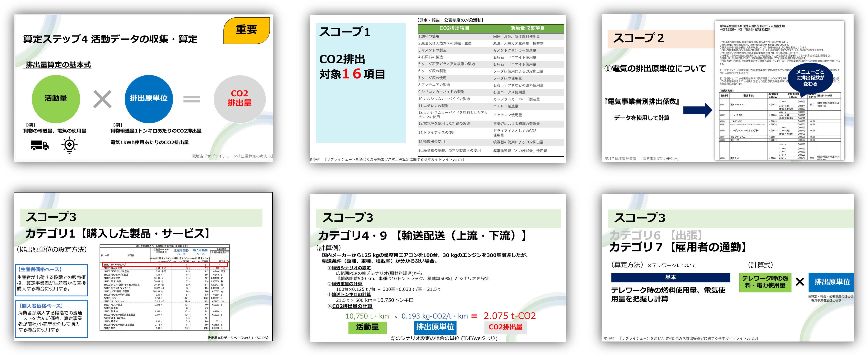868x356 pixels.
Task: Click heading カテゴリ7【雇用者の通勤】
Action: (678, 247)
